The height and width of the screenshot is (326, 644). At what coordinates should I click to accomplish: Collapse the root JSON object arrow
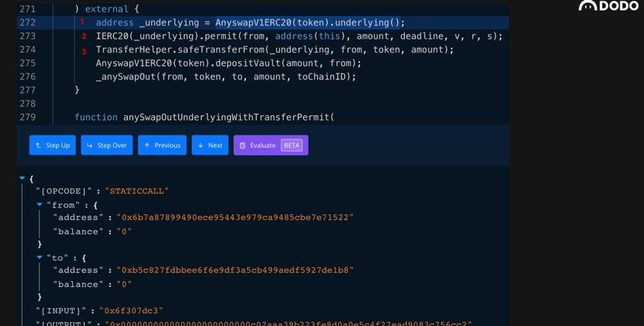click(23, 177)
